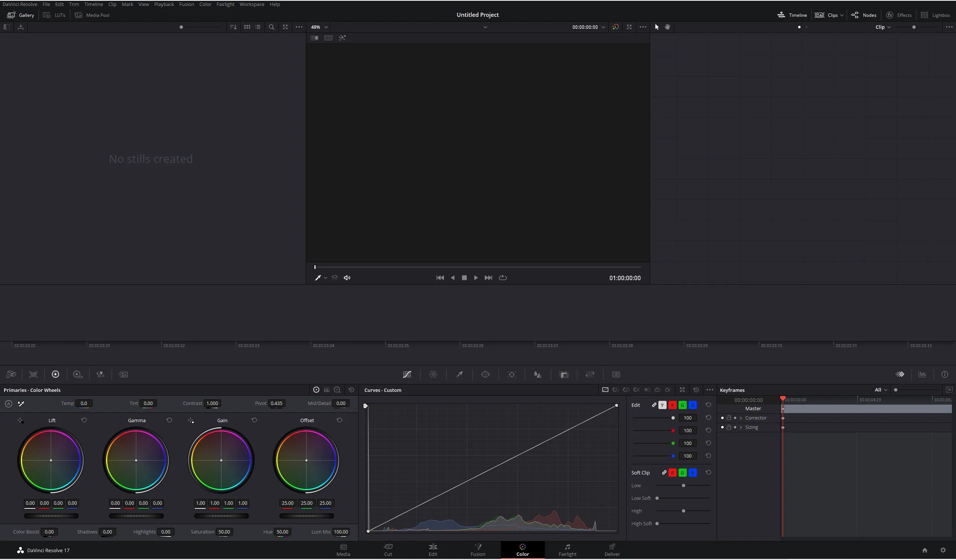The image size is (956, 560).
Task: Select the red channel in Soft Clip
Action: 673,473
